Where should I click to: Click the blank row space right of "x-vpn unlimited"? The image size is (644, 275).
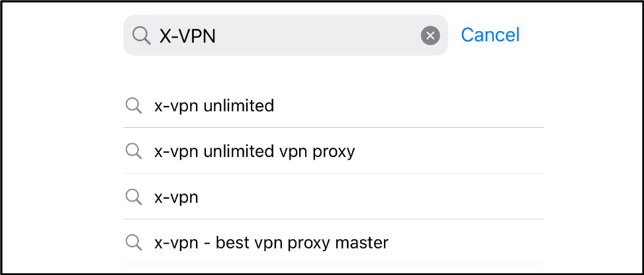click(x=408, y=106)
